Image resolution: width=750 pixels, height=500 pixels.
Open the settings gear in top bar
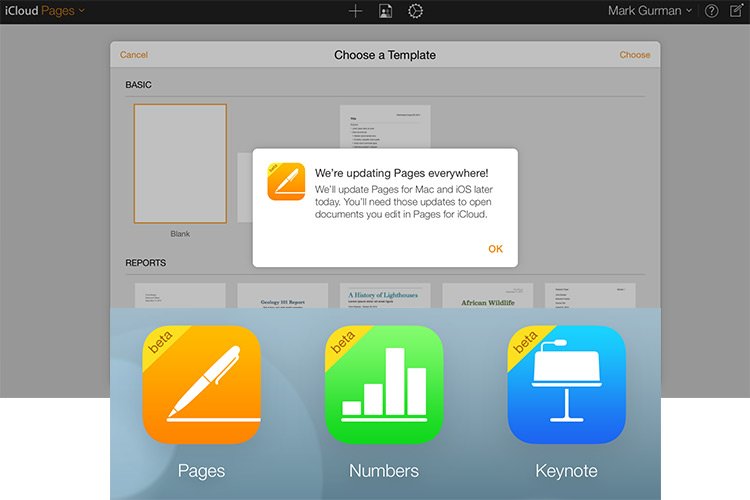[x=415, y=11]
